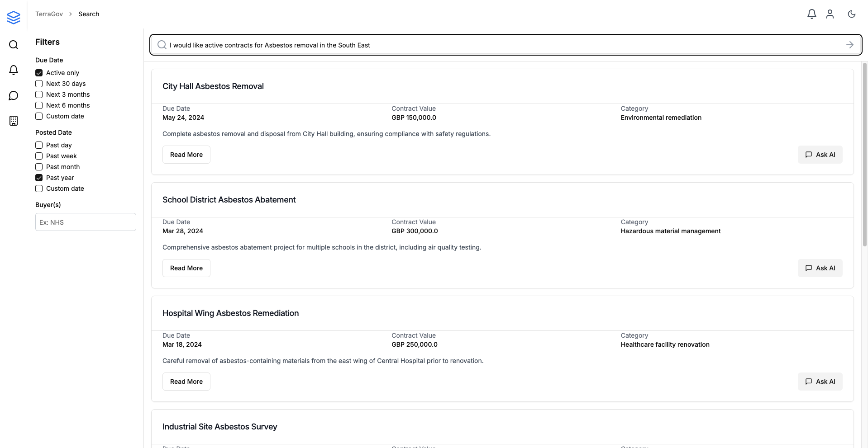Viewport: 868px width, 448px height.
Task: Click the magnifier icon in search bar
Action: 162,45
